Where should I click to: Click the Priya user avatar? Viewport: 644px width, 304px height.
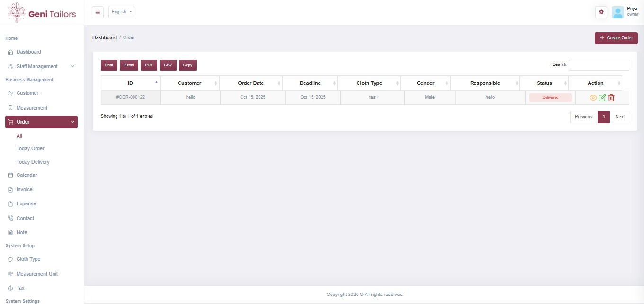point(617,12)
